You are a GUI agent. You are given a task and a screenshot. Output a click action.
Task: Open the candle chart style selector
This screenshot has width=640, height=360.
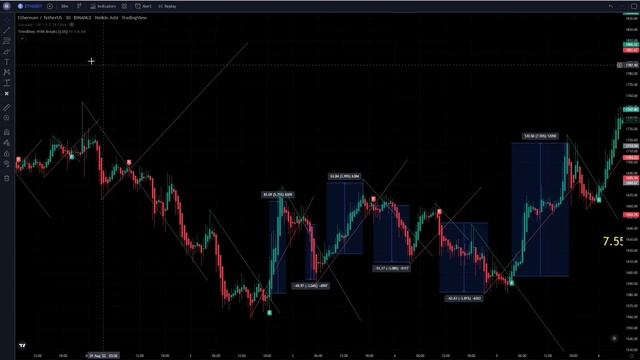(x=79, y=6)
